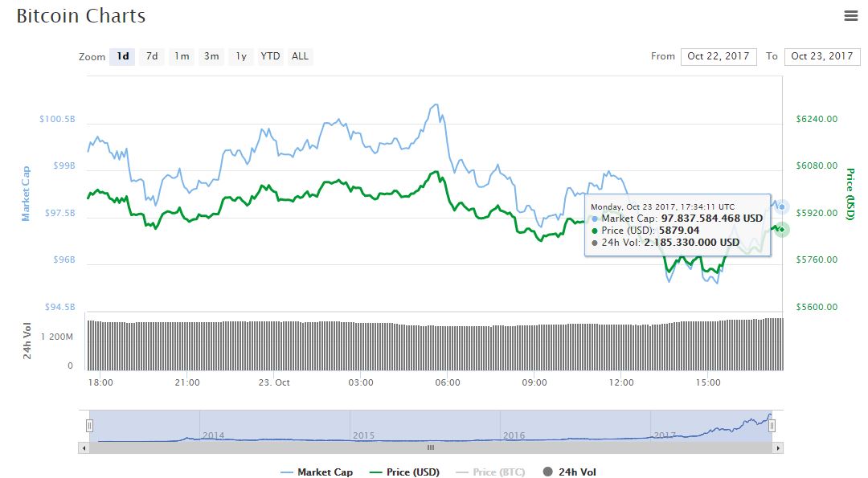
Task: Click the vertical Price (USD) axis title
Action: click(x=850, y=194)
